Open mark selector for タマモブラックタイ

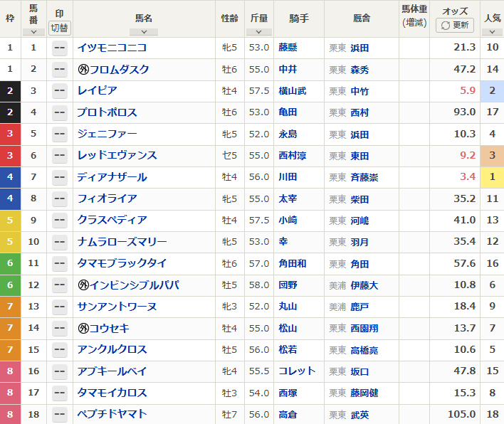(x=60, y=263)
